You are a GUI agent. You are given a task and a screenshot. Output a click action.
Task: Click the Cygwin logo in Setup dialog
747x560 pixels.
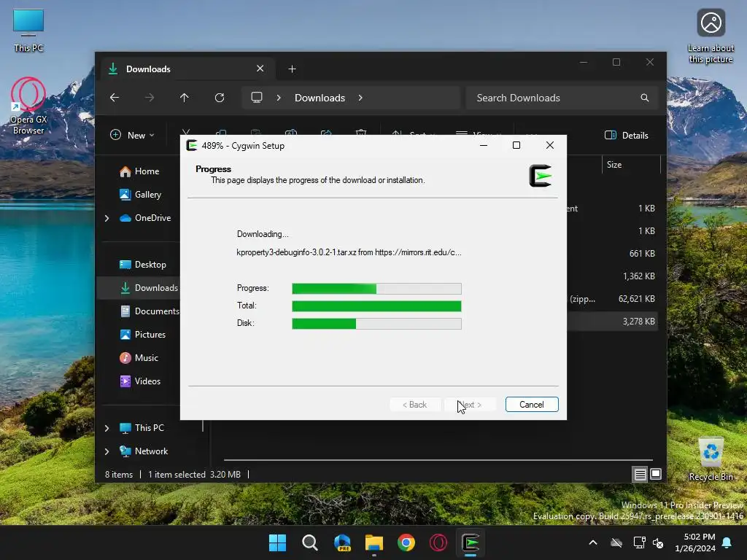(x=541, y=176)
